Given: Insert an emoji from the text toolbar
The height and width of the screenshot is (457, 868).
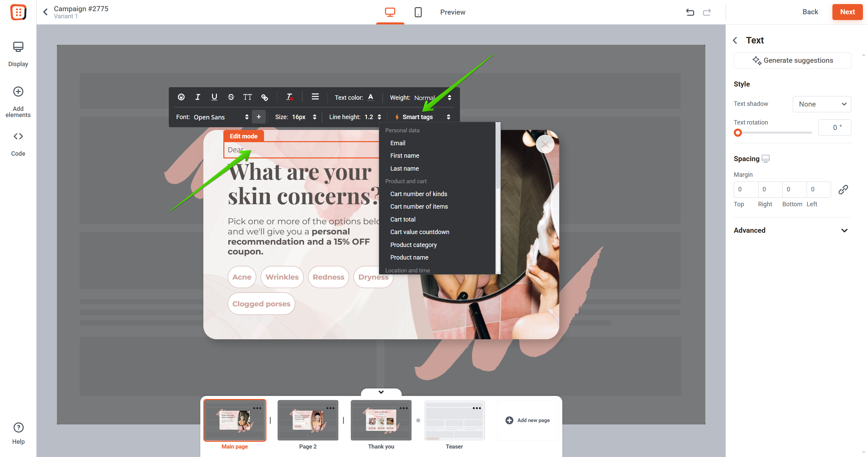Looking at the screenshot, I should pos(181,97).
